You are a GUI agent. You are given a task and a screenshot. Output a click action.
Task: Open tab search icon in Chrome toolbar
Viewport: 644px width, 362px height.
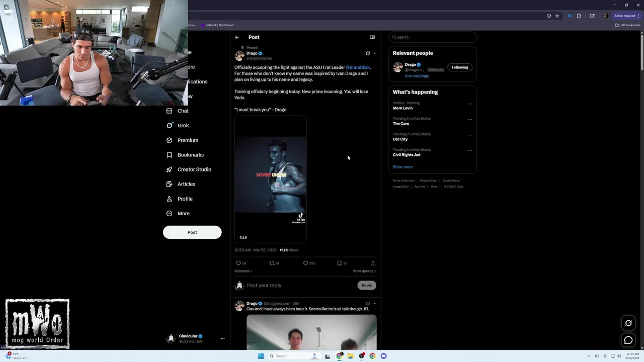[592, 16]
